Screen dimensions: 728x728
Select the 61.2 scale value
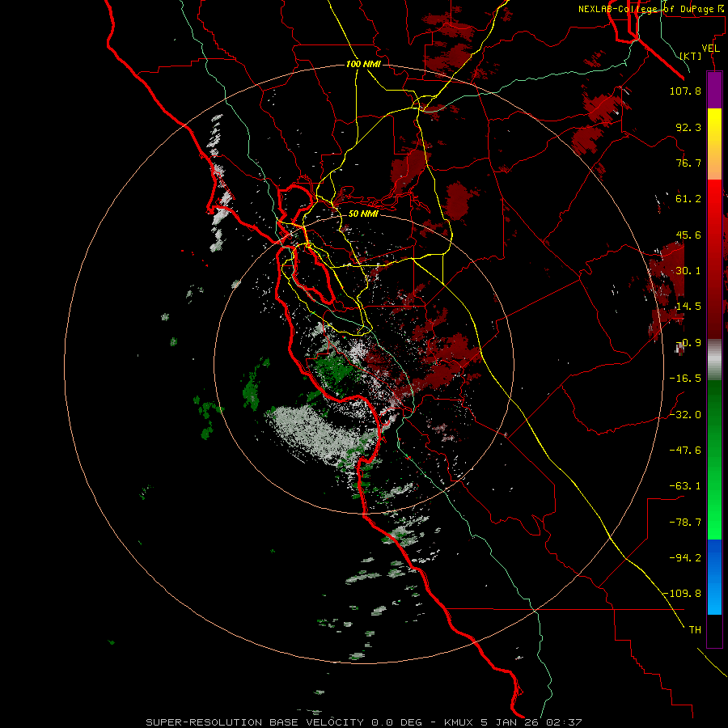click(x=688, y=199)
